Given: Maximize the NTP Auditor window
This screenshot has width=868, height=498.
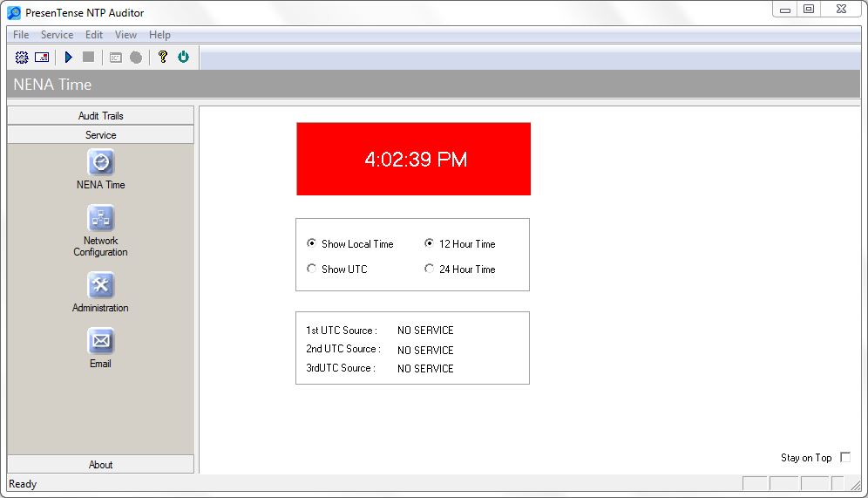Looking at the screenshot, I should (809, 10).
